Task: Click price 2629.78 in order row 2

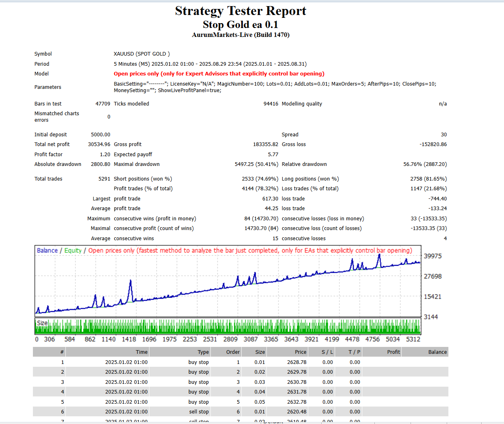Action: pyautogui.click(x=297, y=372)
